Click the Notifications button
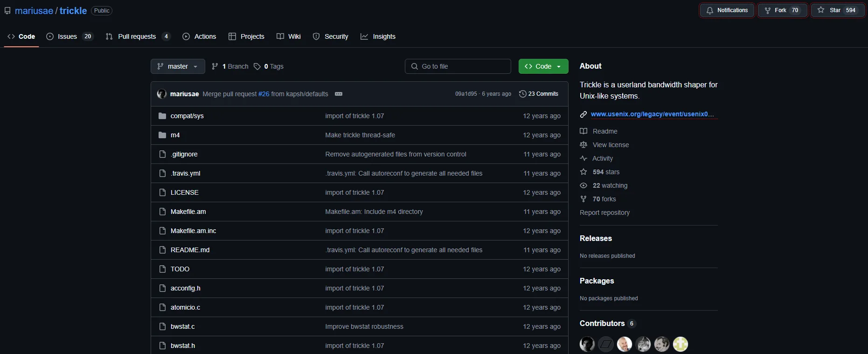 (x=727, y=10)
